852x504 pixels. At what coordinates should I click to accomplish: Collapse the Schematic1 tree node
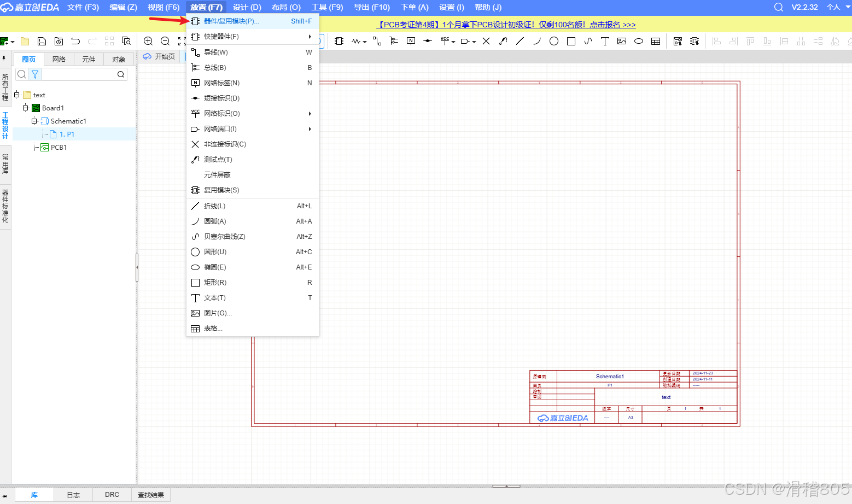click(x=34, y=121)
